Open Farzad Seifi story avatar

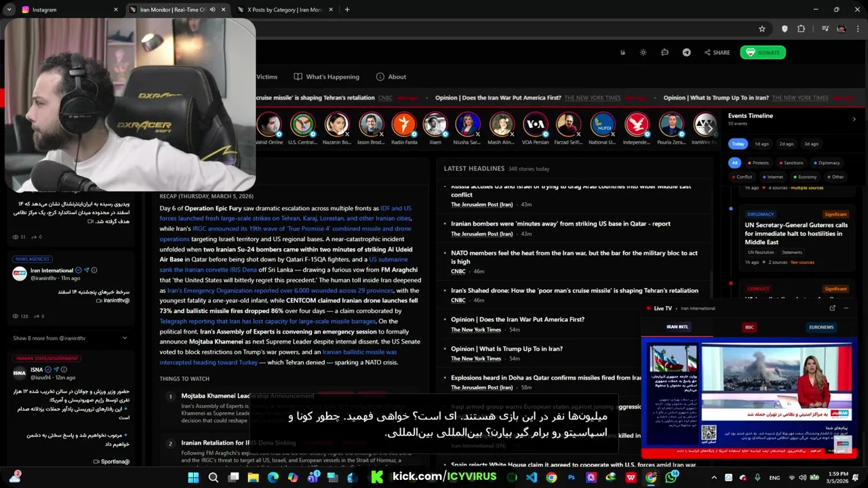tap(568, 125)
